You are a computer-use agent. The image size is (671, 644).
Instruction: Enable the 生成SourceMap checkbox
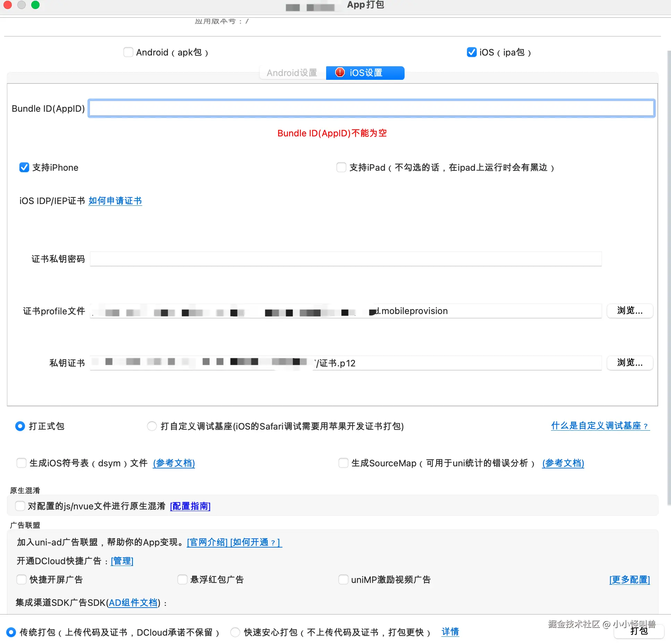343,463
